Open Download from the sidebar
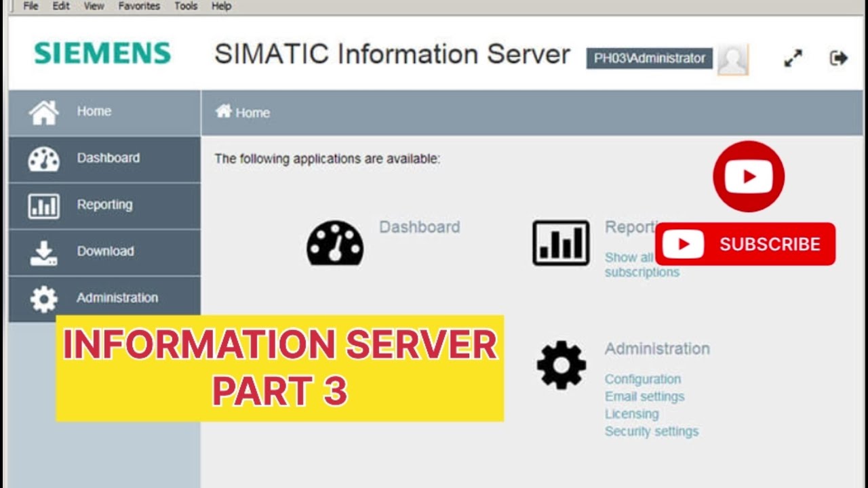The height and width of the screenshot is (488, 868). [x=104, y=253]
